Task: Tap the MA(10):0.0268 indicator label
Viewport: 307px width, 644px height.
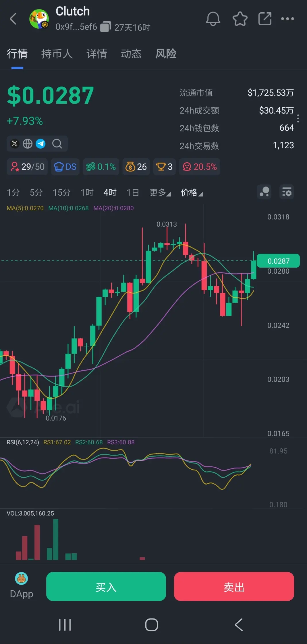Action: (x=68, y=208)
